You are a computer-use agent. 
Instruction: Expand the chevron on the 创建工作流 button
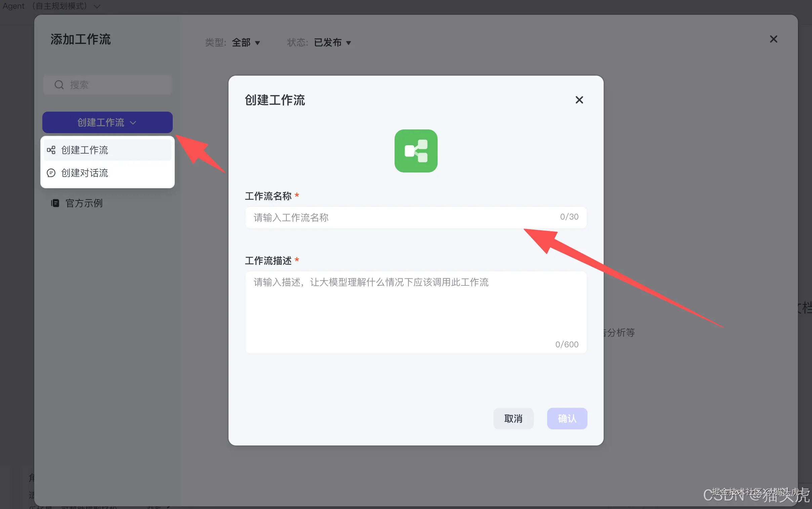pyautogui.click(x=133, y=122)
